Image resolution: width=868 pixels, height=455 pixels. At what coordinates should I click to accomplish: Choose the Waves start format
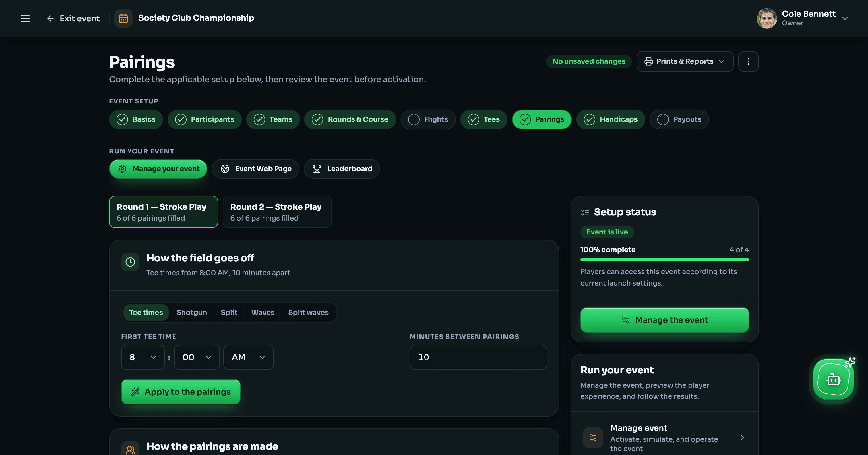pos(263,312)
